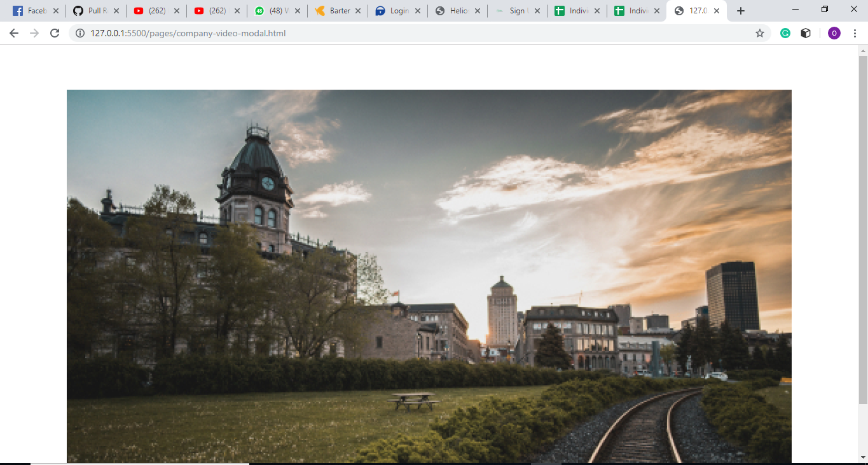
Task: Switch to the Helio tab
Action: click(x=458, y=11)
